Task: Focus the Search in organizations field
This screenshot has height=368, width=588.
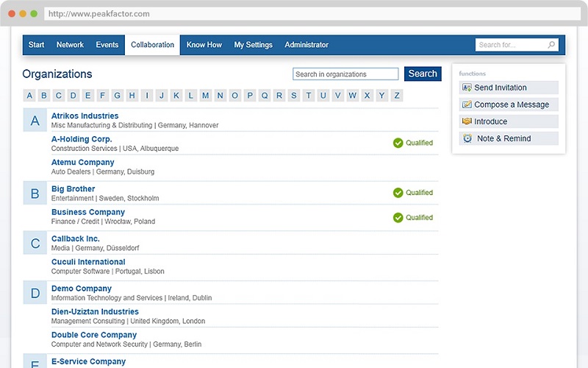Action: 345,74
